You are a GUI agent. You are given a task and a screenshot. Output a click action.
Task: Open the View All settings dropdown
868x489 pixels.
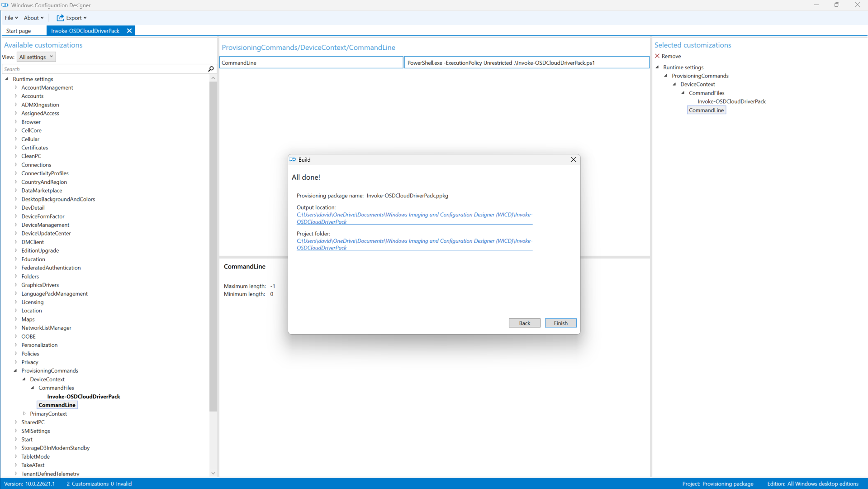tap(36, 57)
